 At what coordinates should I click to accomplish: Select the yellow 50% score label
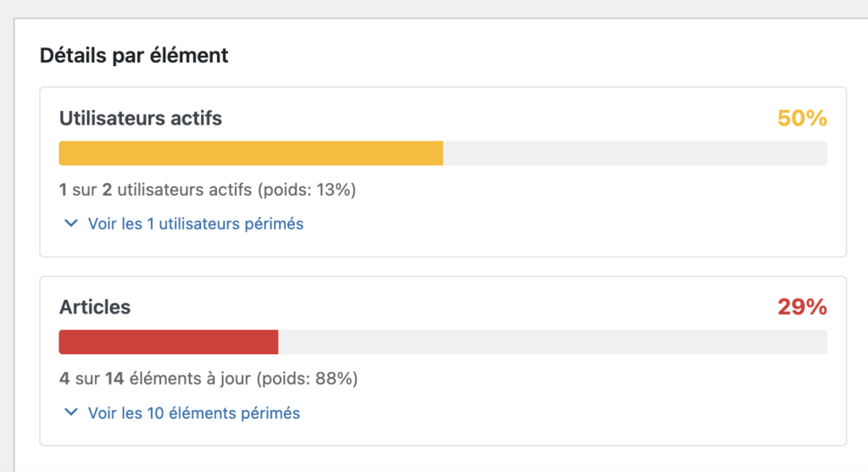point(802,119)
